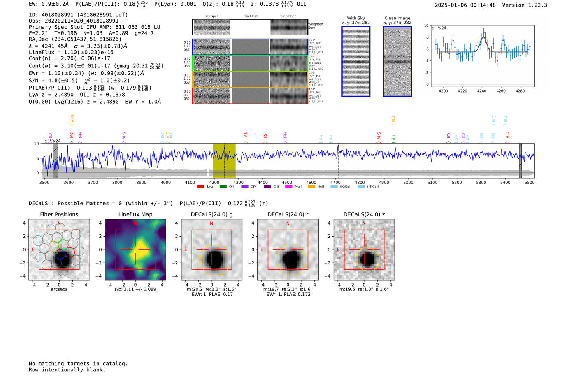This screenshot has width=576, height=392.
Task: Click the Q(z): 0.18 header value
Action: [224, 4]
